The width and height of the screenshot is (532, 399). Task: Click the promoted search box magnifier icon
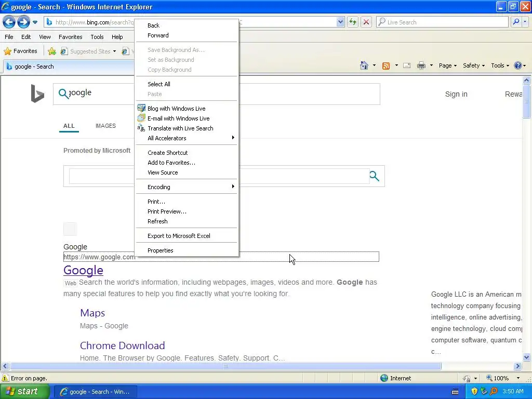click(374, 176)
